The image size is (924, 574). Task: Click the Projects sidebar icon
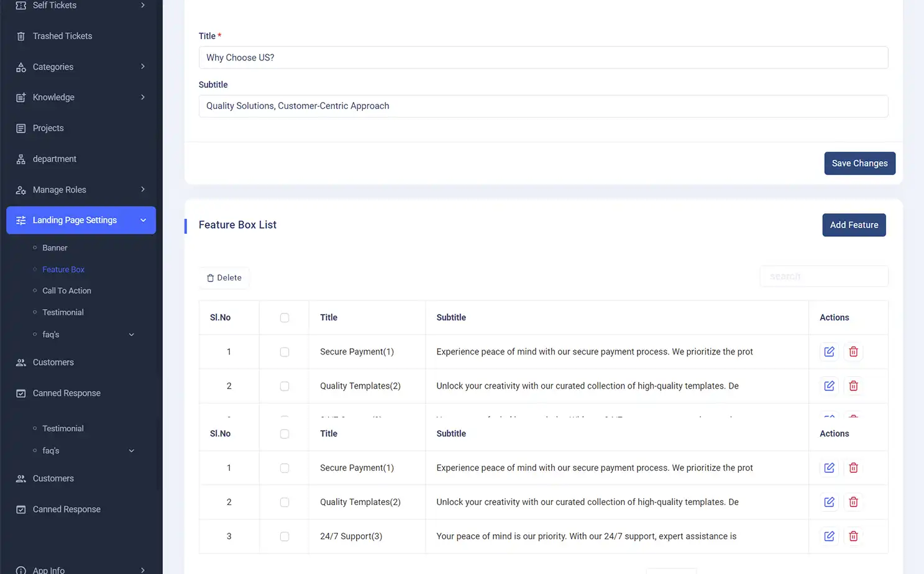pos(21,128)
